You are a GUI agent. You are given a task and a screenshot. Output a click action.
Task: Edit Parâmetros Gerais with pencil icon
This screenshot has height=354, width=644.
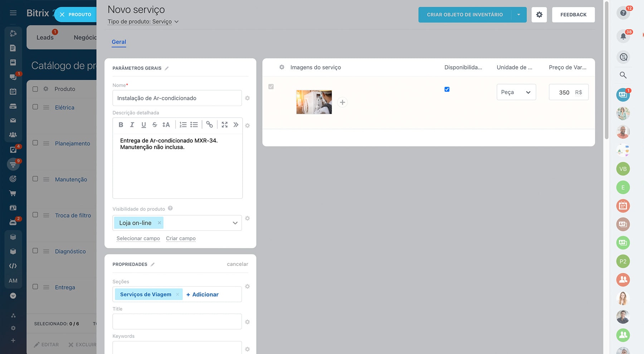167,68
